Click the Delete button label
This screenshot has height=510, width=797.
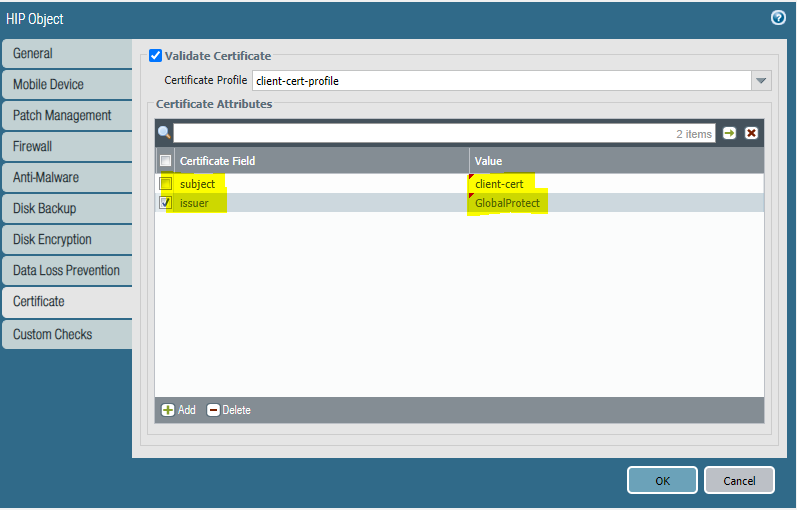236,410
